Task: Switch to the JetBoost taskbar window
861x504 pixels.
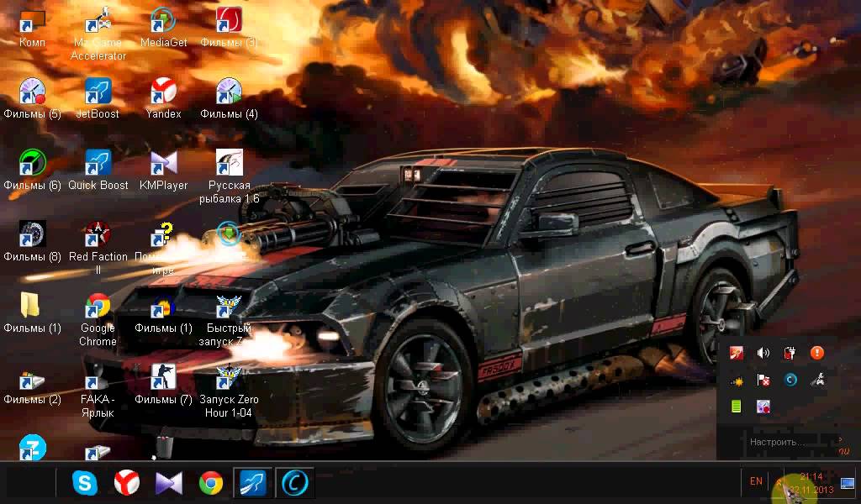Action: coord(252,483)
